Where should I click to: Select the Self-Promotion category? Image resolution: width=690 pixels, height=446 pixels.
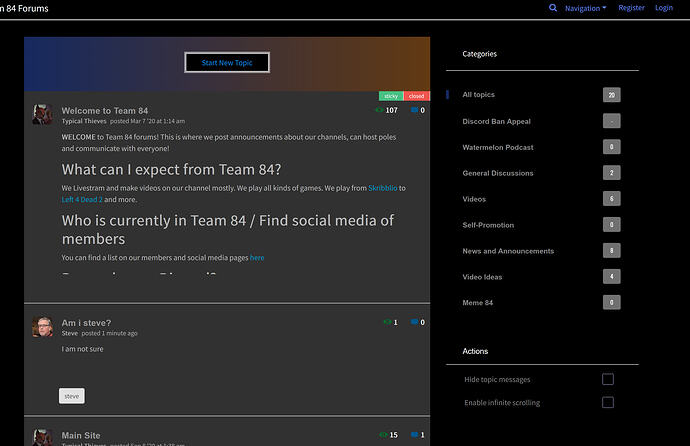click(488, 225)
